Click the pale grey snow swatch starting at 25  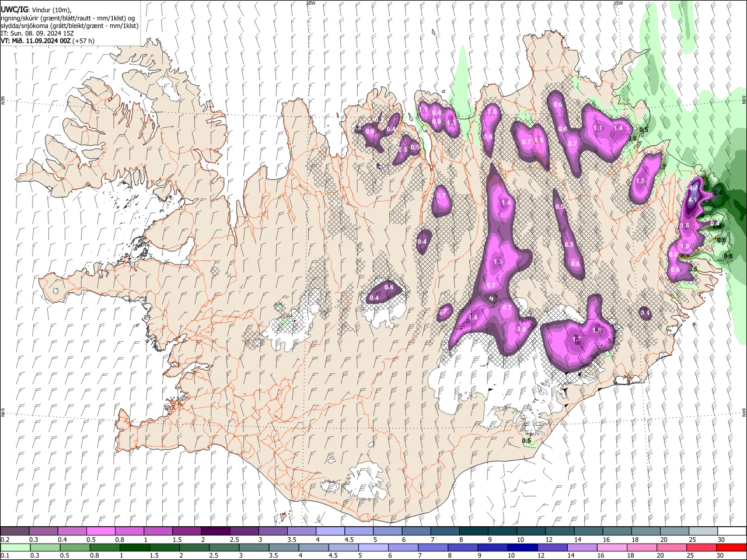(702, 531)
